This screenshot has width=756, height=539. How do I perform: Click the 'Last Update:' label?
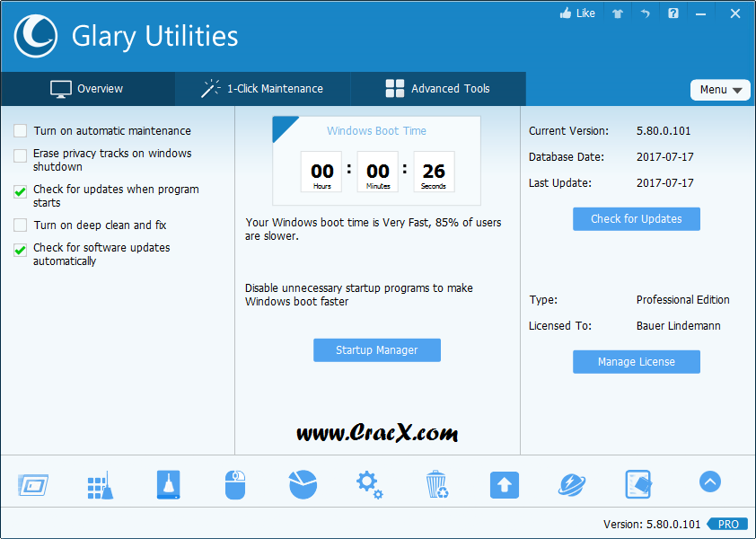point(560,183)
